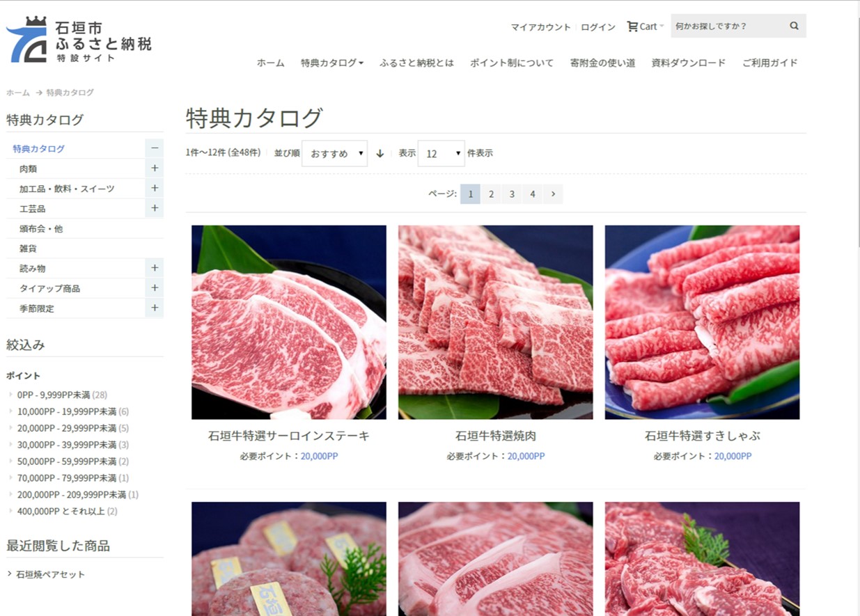Expand the 工芸品 category plus icon
Screen dimensions: 860x616
155,208
